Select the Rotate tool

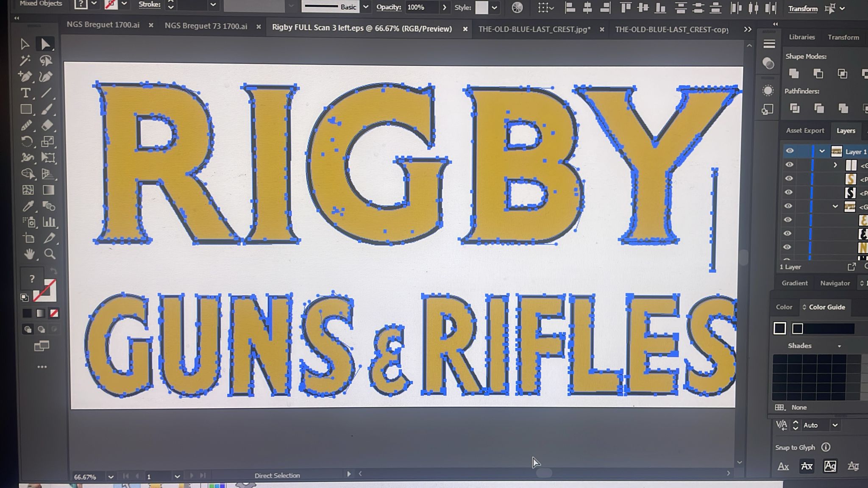coord(27,141)
